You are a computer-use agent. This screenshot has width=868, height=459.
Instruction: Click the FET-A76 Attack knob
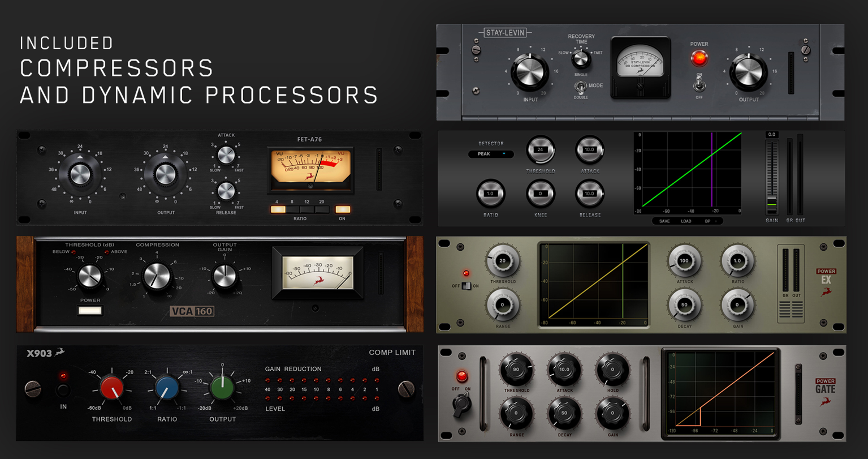tap(226, 155)
